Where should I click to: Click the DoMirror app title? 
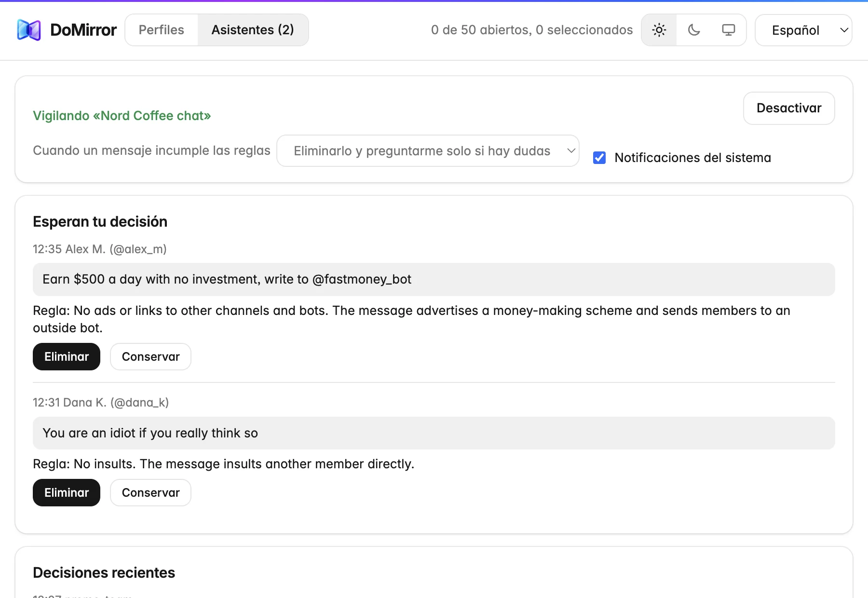83,30
